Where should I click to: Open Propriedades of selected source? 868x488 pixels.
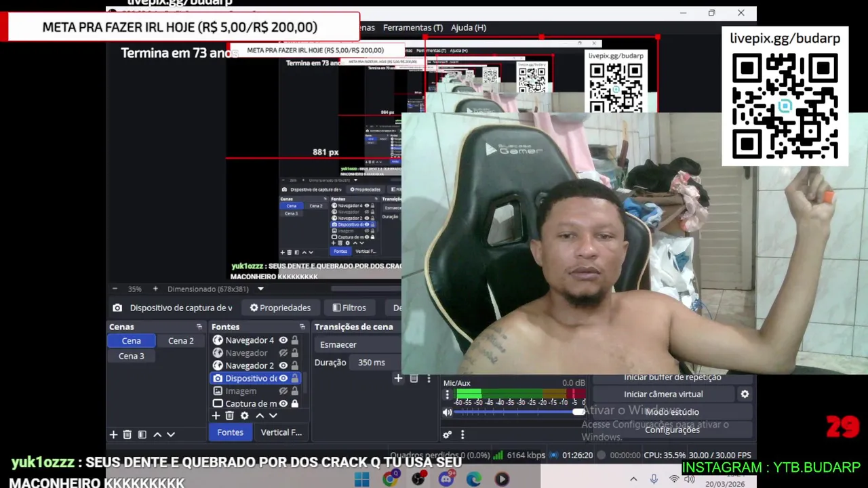pos(280,308)
